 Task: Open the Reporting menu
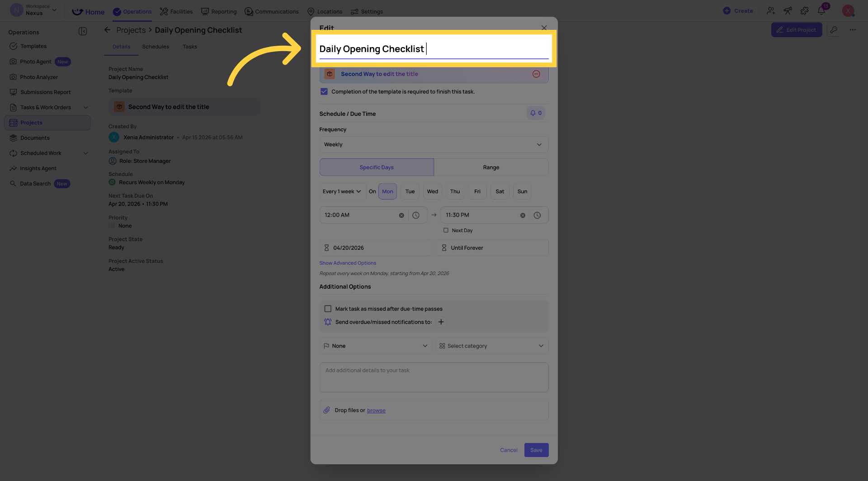pos(219,11)
